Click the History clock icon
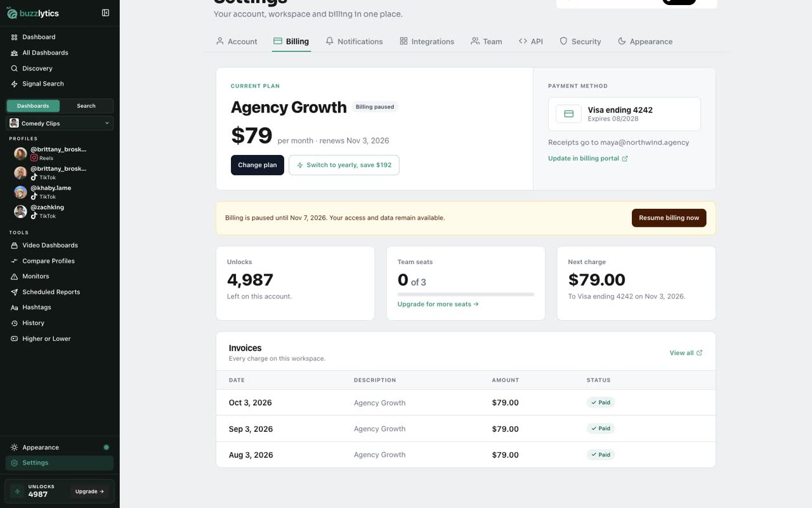The height and width of the screenshot is (508, 812). tap(15, 323)
